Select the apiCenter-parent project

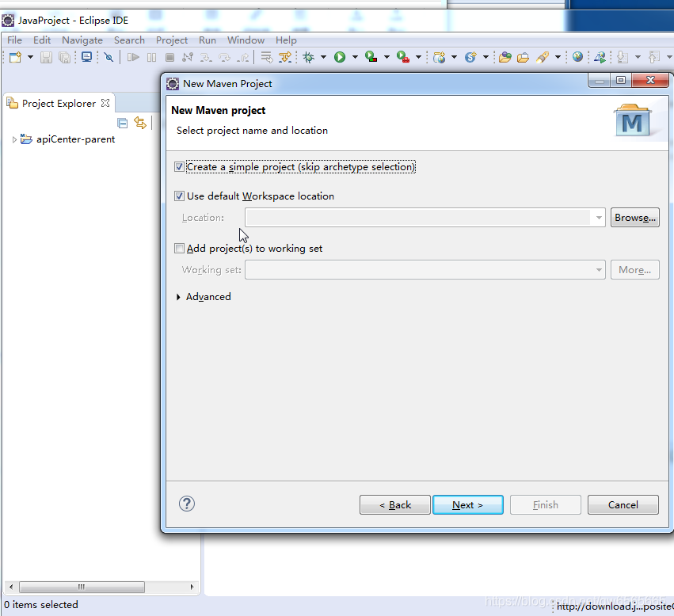pos(76,139)
